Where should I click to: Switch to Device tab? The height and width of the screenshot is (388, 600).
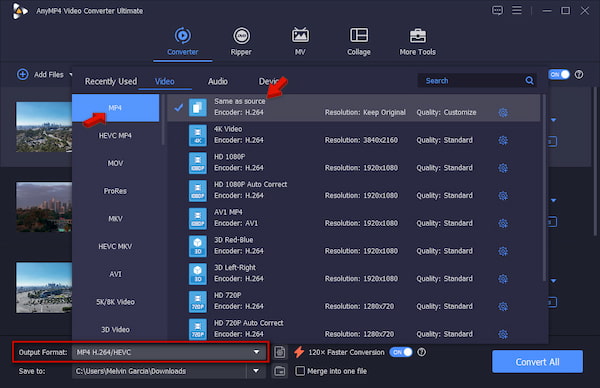coord(269,81)
